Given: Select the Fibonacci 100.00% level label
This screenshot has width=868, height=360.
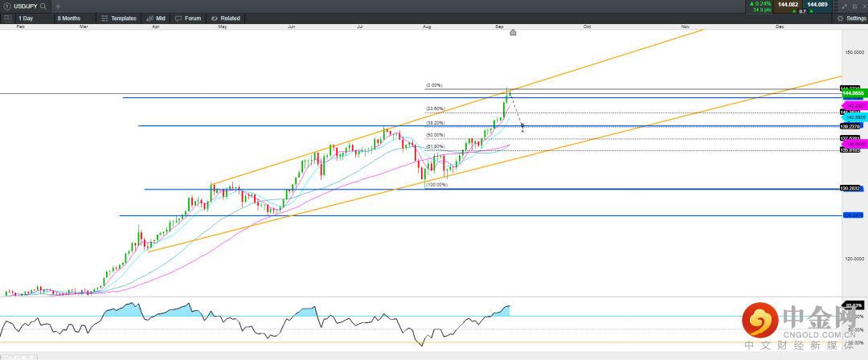Looking at the screenshot, I should coord(436,185).
